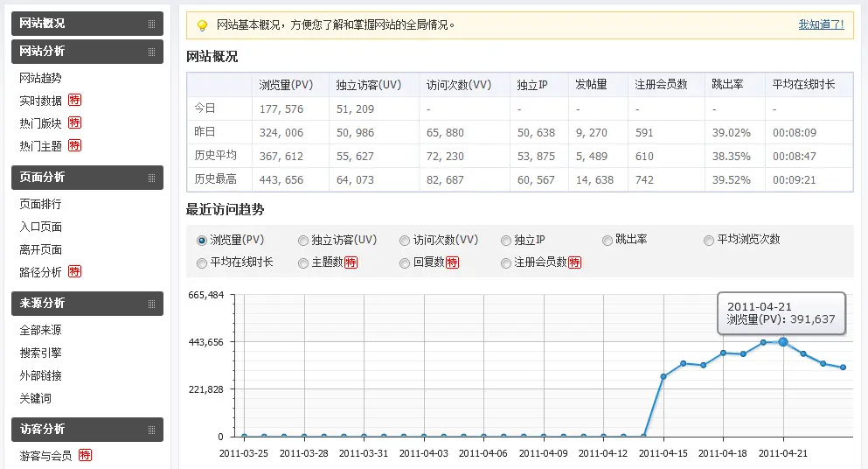Collapse the 页面分析 sidebar section
The image size is (868, 469).
coord(152,178)
